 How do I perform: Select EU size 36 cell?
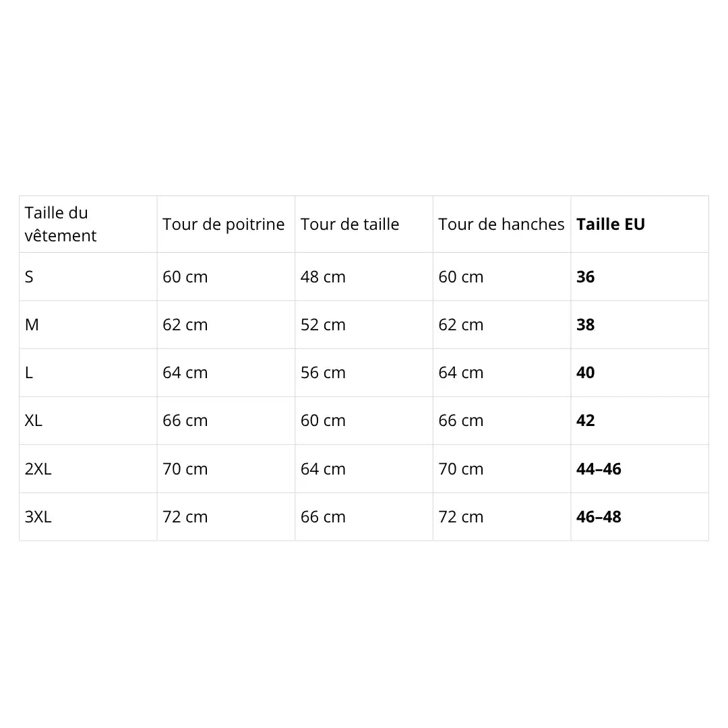(x=585, y=277)
